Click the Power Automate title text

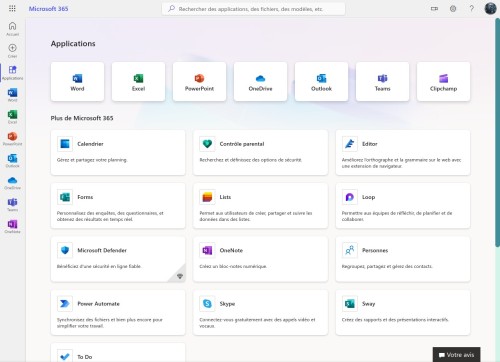tap(98, 304)
